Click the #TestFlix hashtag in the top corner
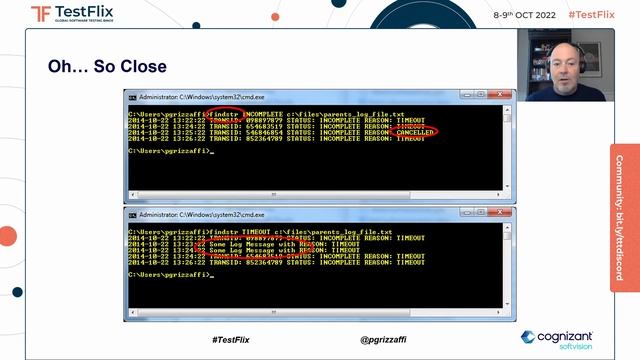 591,15
